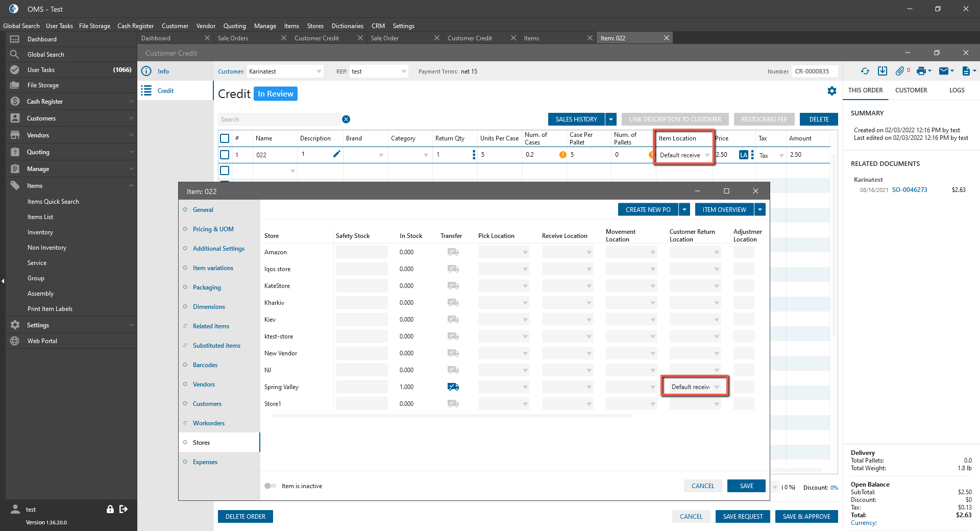Clear search with the blue X icon
Screen dimensions: 980x531
[x=346, y=119]
